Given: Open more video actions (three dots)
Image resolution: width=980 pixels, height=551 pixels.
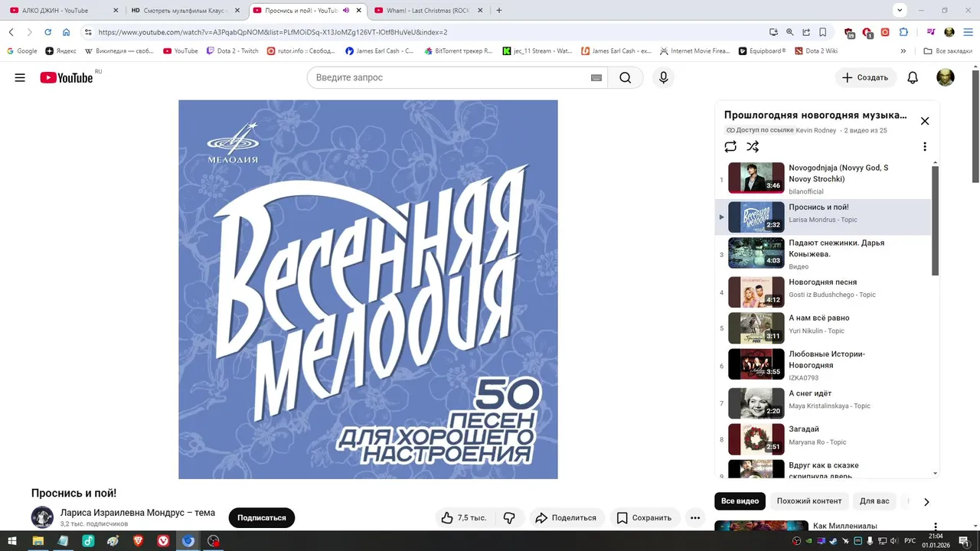Looking at the screenshot, I should pos(695,518).
